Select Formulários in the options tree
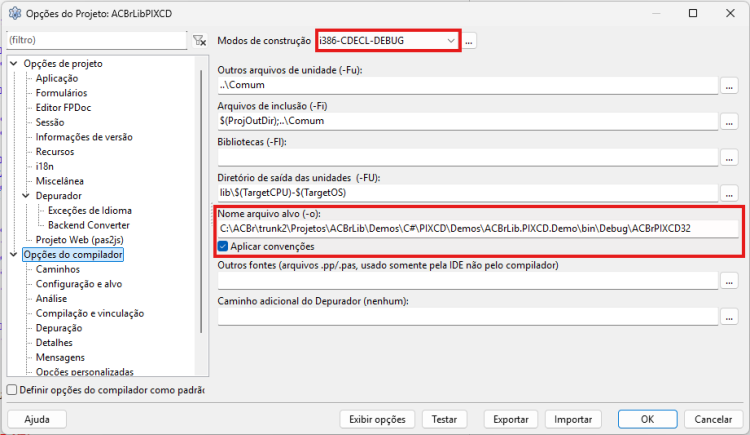The height and width of the screenshot is (435, 750). tap(61, 93)
